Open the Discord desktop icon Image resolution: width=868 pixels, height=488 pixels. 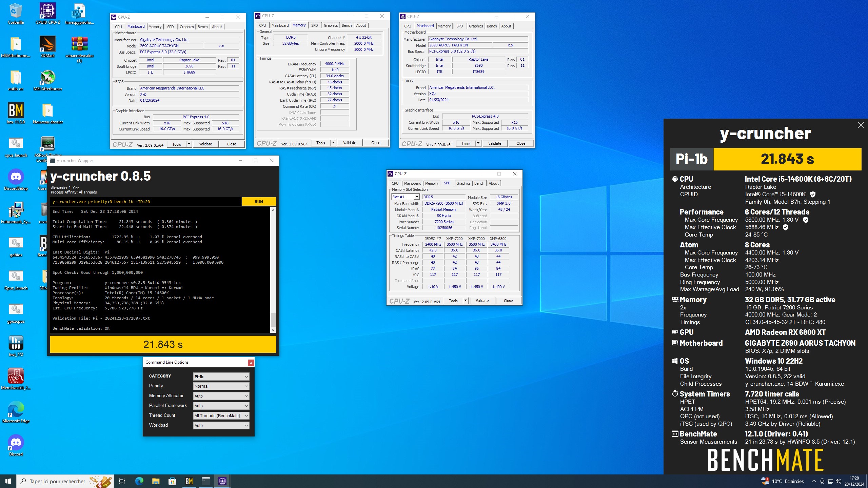pos(16,446)
